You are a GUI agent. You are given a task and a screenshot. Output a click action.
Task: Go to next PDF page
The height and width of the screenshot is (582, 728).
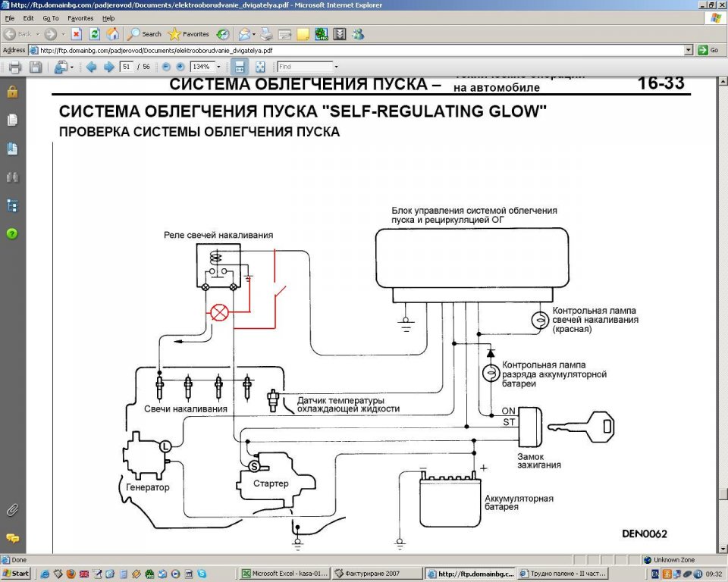pyautogui.click(x=108, y=67)
